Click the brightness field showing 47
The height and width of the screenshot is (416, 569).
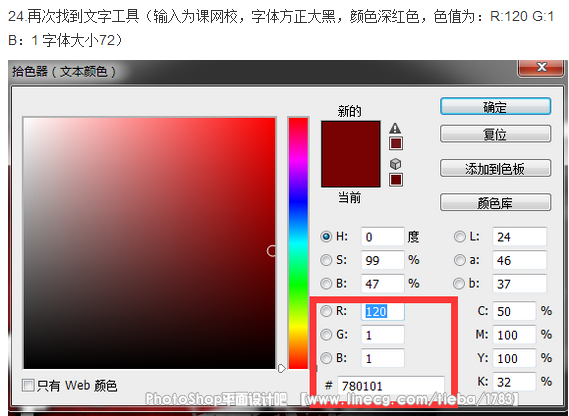[x=382, y=284]
